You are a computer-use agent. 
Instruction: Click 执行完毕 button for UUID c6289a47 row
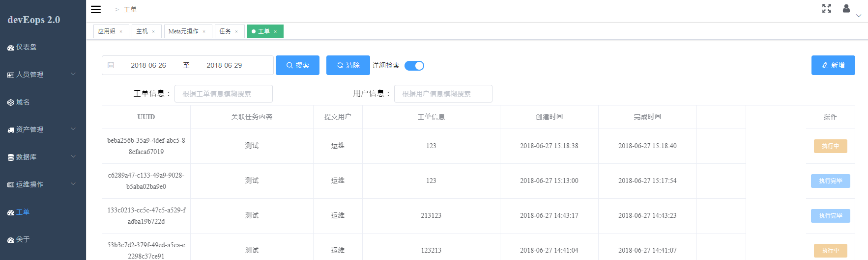pos(831,181)
